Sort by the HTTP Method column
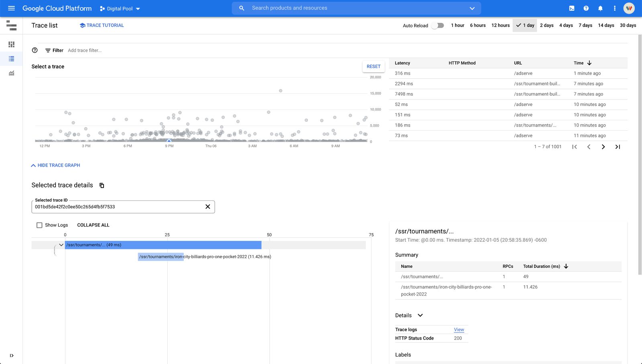This screenshot has width=642, height=364. coord(462,63)
